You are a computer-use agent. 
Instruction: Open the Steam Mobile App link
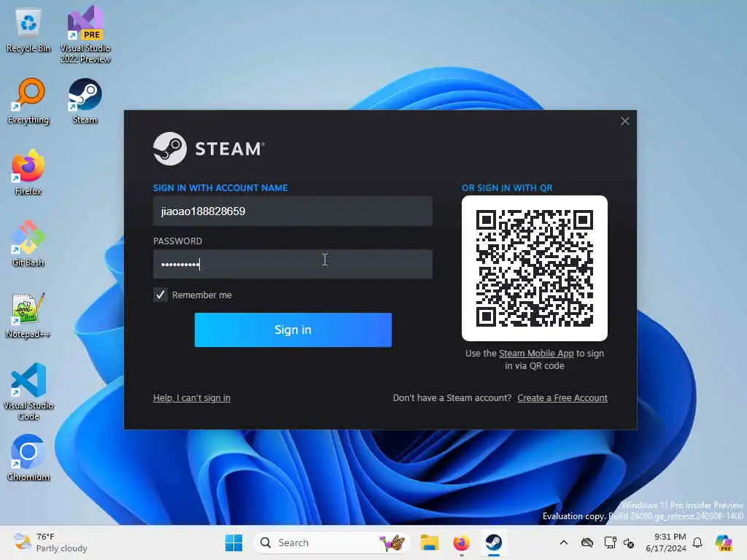tap(536, 354)
